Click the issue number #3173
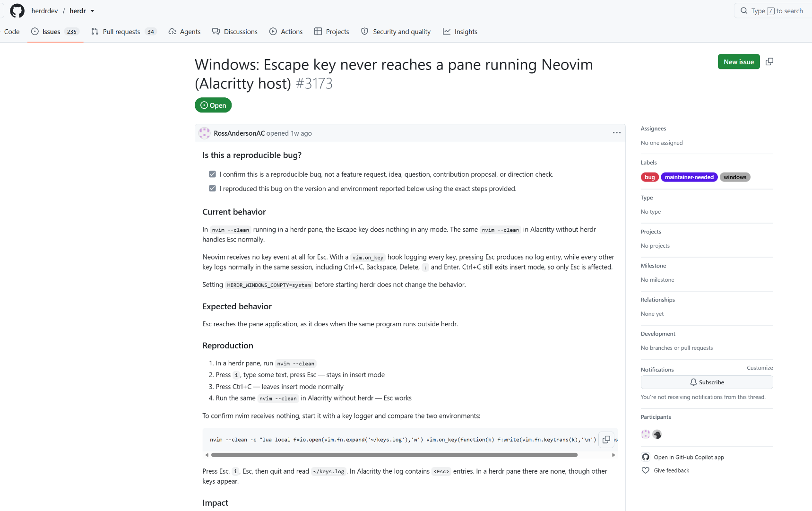 pyautogui.click(x=314, y=84)
